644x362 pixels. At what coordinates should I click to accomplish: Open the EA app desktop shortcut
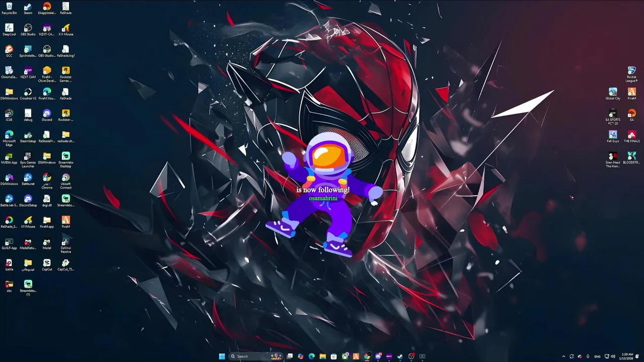631,115
